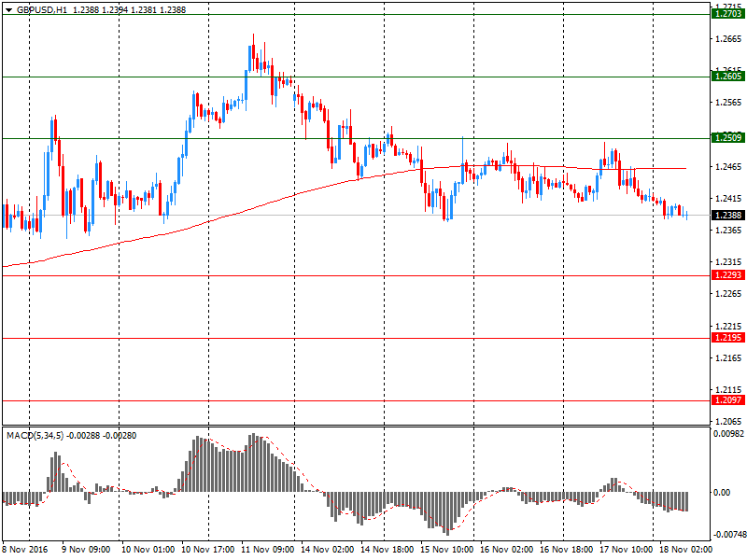Select the 1.2365 price scale value
The height and width of the screenshot is (560, 747).
729,231
